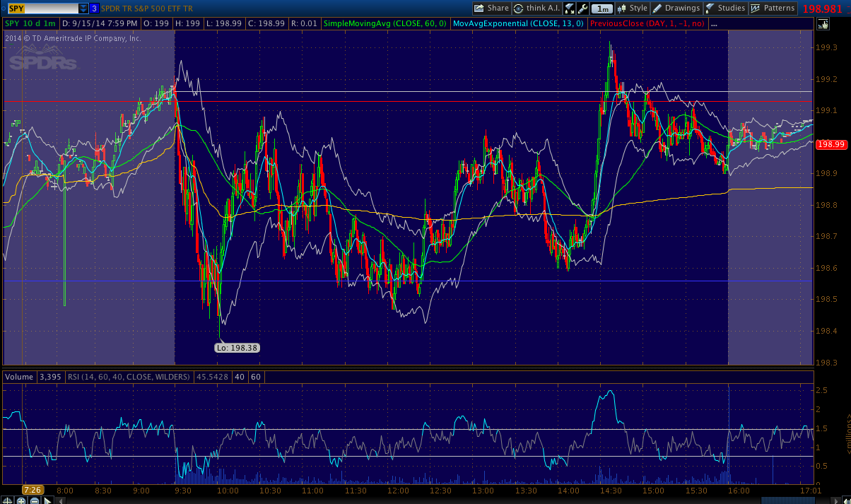Open the Style menu

point(632,8)
